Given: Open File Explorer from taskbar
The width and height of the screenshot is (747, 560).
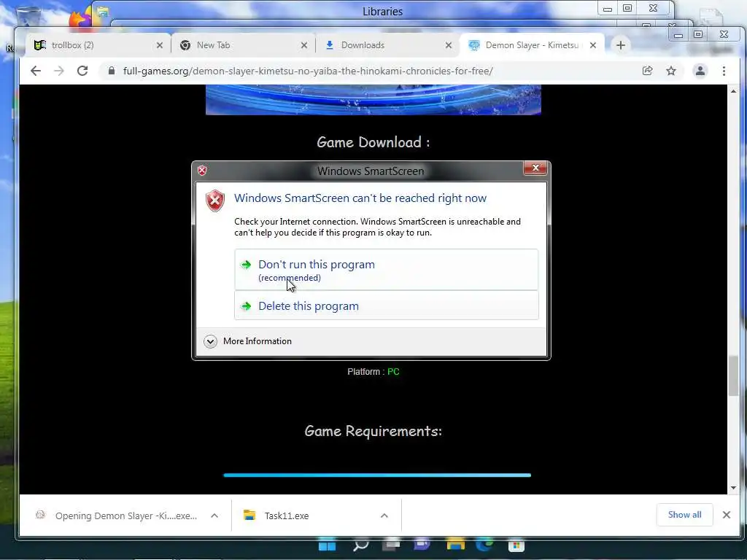Looking at the screenshot, I should [x=455, y=545].
